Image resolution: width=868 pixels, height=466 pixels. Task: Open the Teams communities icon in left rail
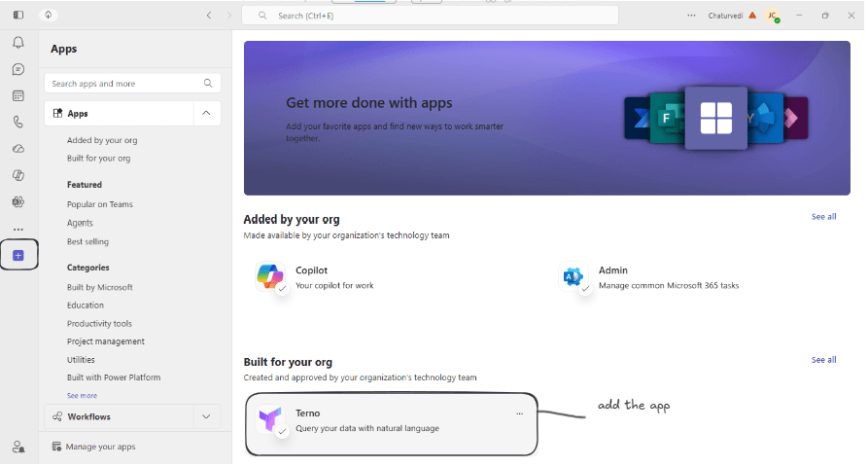tap(18, 201)
